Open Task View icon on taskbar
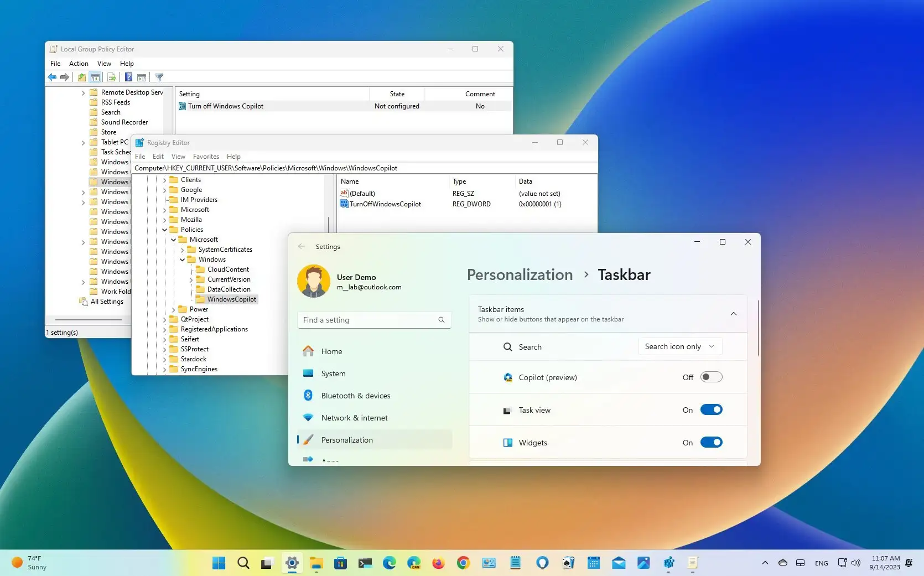Viewport: 924px width, 576px height. [x=267, y=563]
